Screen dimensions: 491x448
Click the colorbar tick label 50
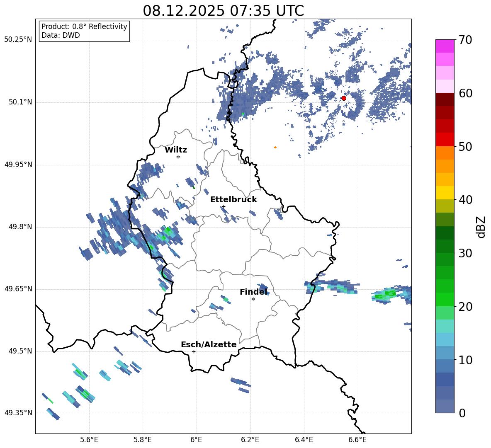click(465, 147)
